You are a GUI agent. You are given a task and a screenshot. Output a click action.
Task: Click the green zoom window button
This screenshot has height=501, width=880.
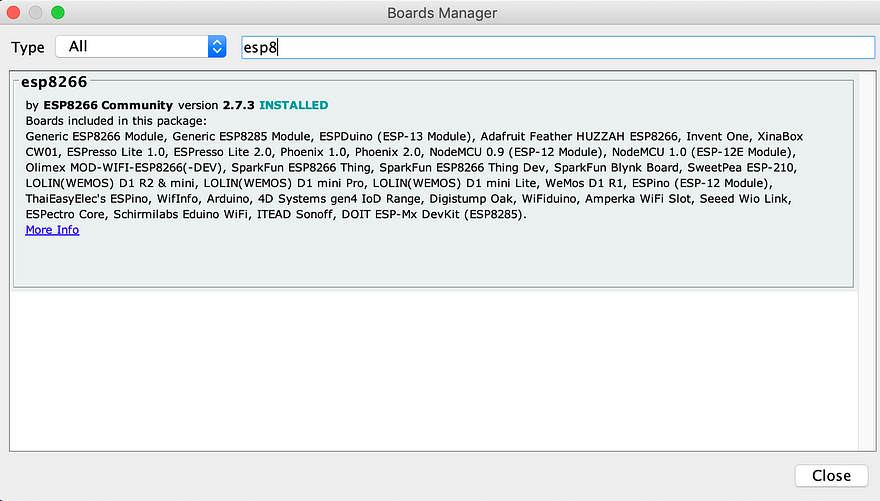click(58, 12)
